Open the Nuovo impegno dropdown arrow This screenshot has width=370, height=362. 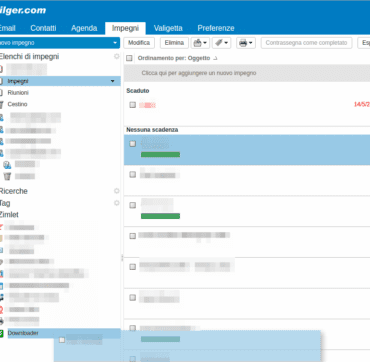point(115,43)
